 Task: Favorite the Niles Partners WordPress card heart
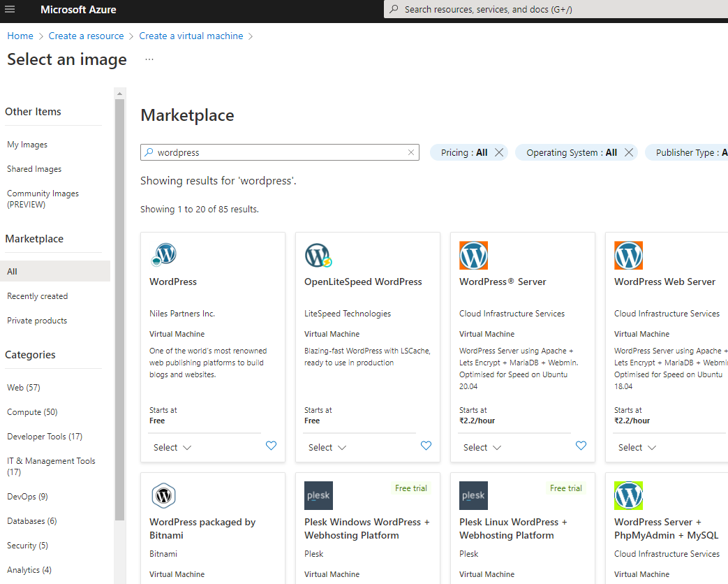click(271, 446)
